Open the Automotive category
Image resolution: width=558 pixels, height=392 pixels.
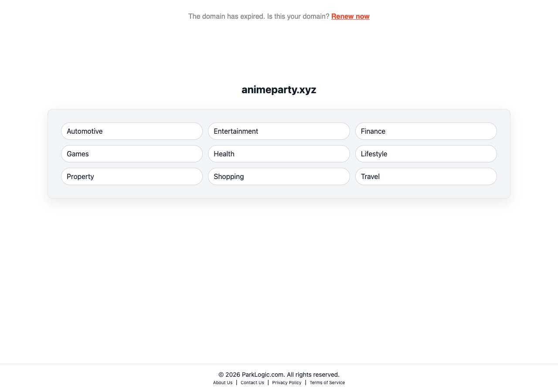coord(132,131)
